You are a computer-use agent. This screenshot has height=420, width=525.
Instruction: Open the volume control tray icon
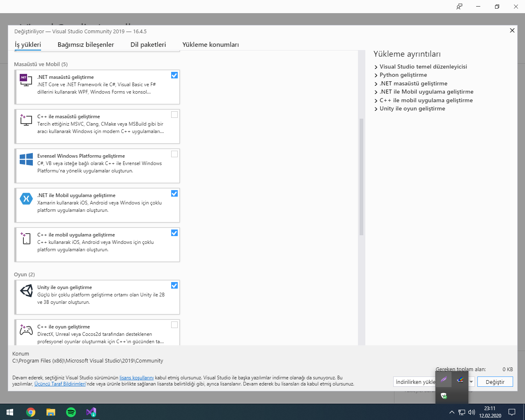[x=471, y=412]
